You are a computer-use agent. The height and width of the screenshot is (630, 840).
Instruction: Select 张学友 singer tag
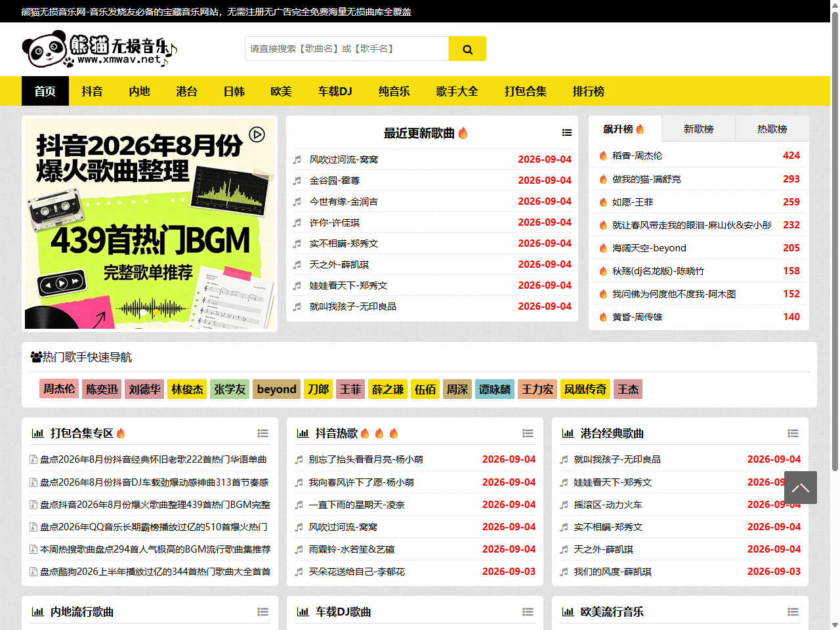pyautogui.click(x=230, y=389)
